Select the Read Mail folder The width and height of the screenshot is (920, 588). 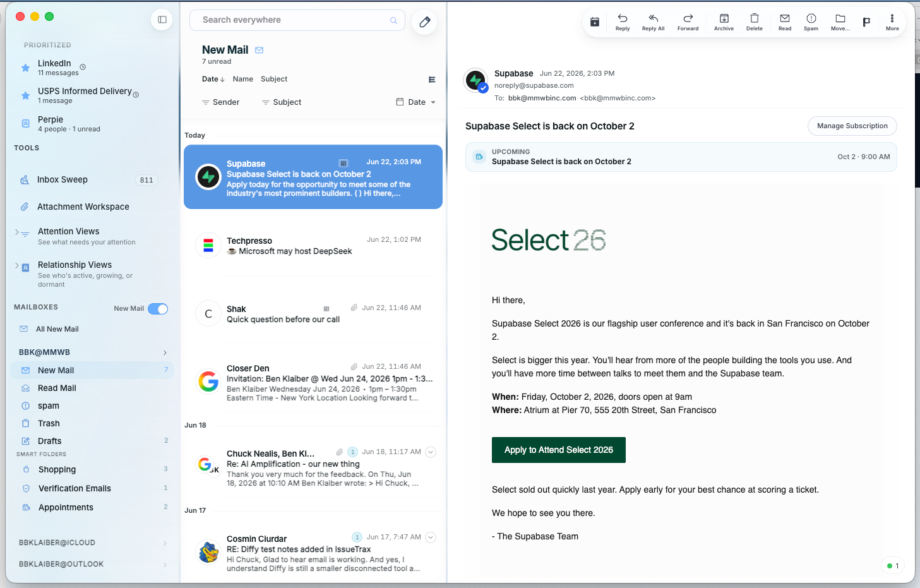point(93,388)
